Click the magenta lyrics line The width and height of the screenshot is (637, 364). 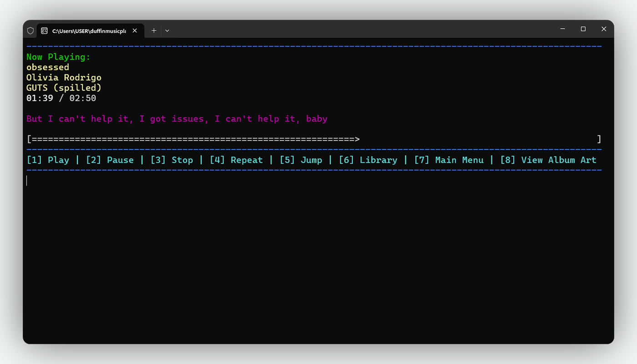pos(177,119)
